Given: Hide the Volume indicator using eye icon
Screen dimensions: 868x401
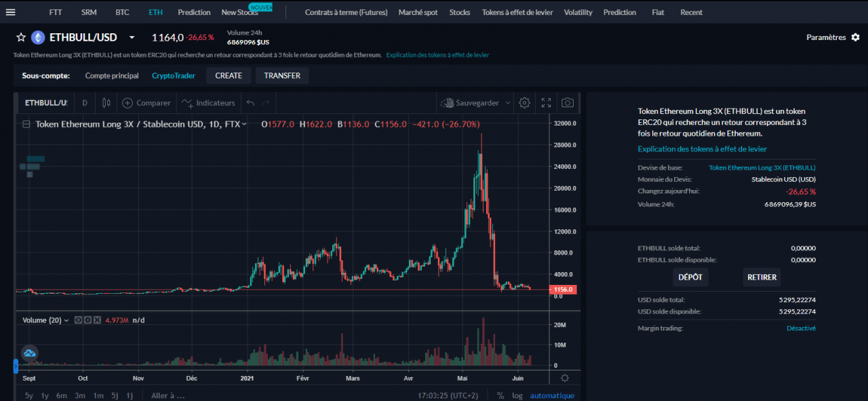Looking at the screenshot, I should [79, 320].
